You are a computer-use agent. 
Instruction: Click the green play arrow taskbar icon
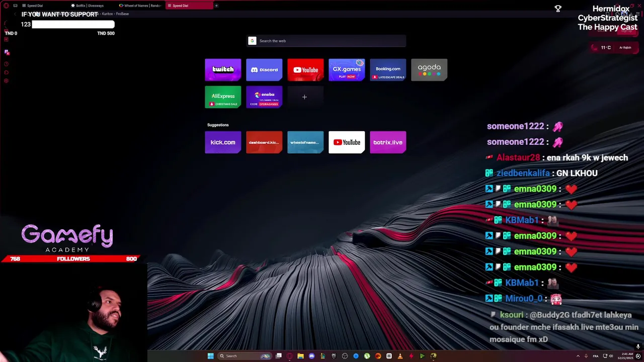(x=422, y=356)
